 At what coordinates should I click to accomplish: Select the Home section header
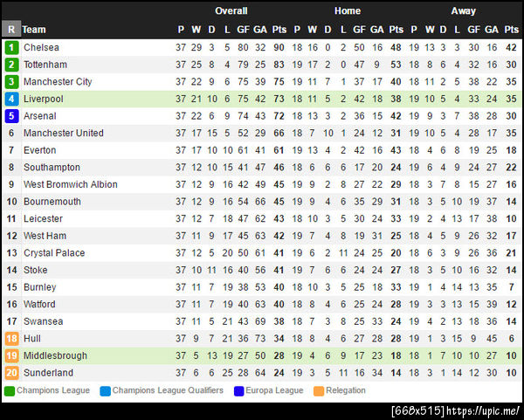coord(347,11)
